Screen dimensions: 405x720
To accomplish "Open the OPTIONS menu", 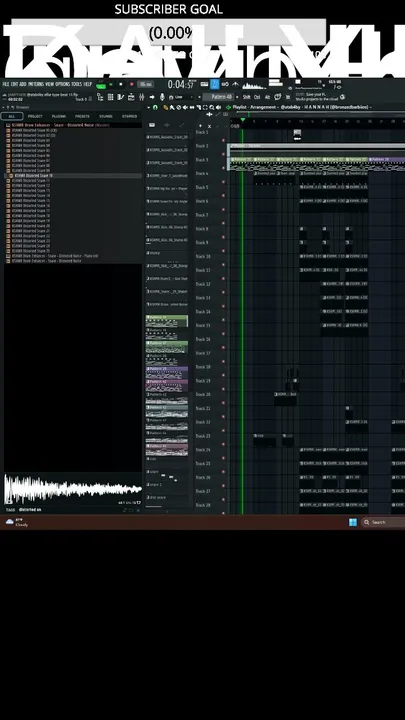I will pyautogui.click(x=62, y=84).
